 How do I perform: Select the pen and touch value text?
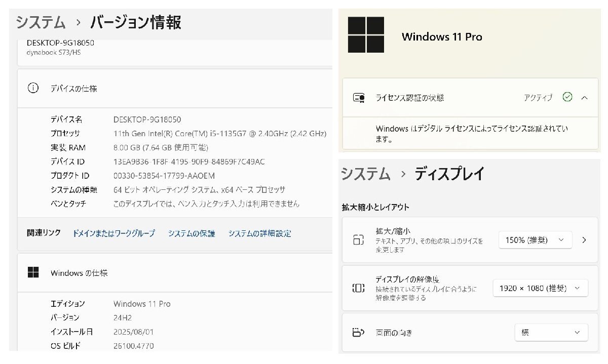click(206, 204)
